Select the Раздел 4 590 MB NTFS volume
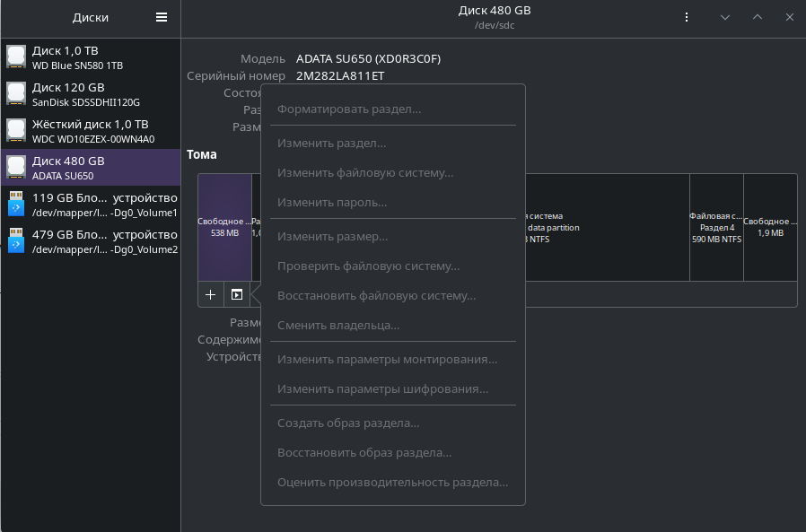The image size is (806, 532). tap(716, 227)
